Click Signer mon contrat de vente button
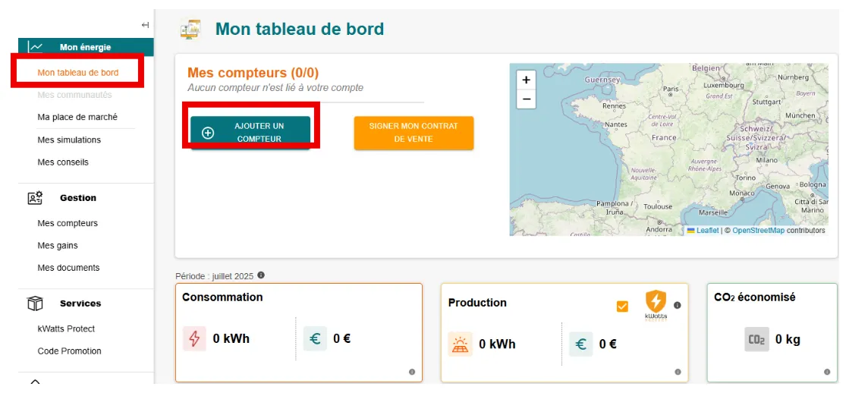 [414, 133]
